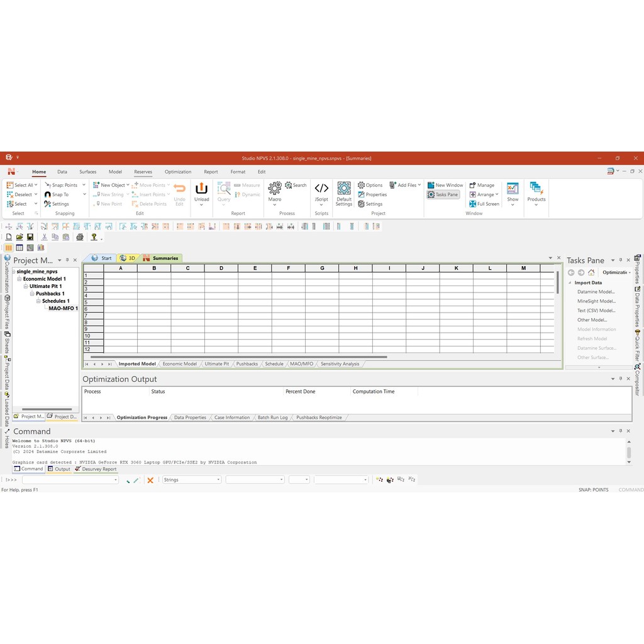Click the Options gear in Project group
Viewport: 644px width, 644px height.
pyautogui.click(x=370, y=186)
